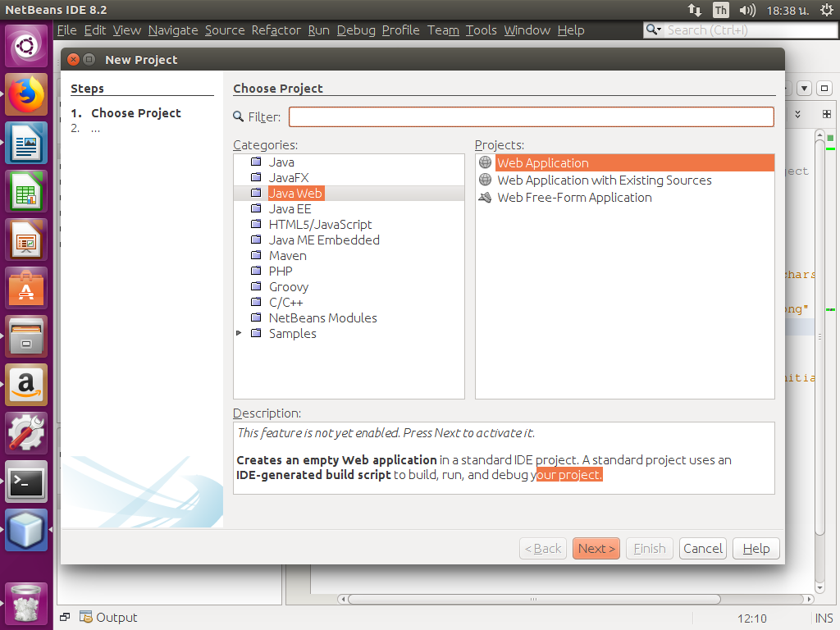Open System Settings wrench-gear icon
Screen dimensions: 840x630
click(x=26, y=433)
